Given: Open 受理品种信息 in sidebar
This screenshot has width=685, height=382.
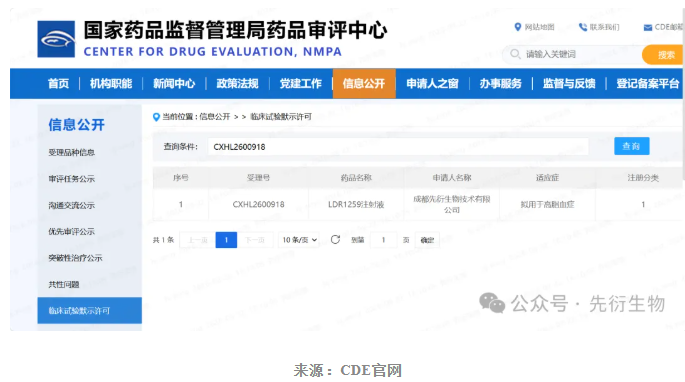Looking at the screenshot, I should (x=72, y=152).
